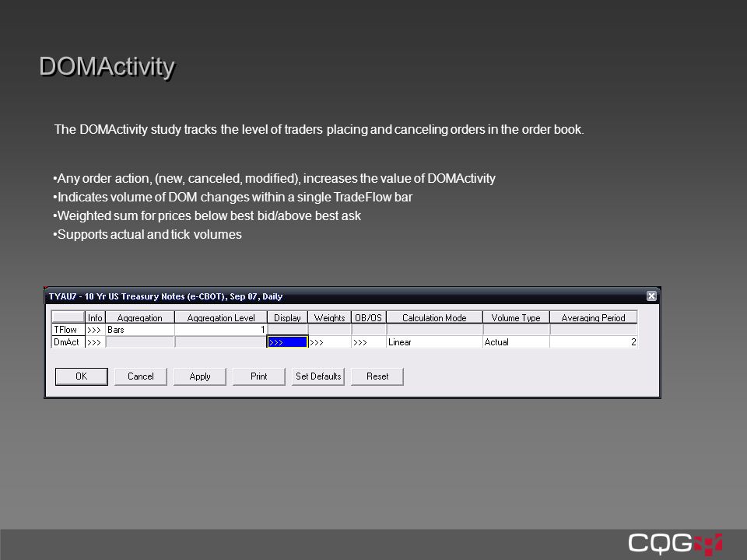Edit the TFlow Aggregation Level value 1
The width and height of the screenshot is (747, 560).
point(220,330)
